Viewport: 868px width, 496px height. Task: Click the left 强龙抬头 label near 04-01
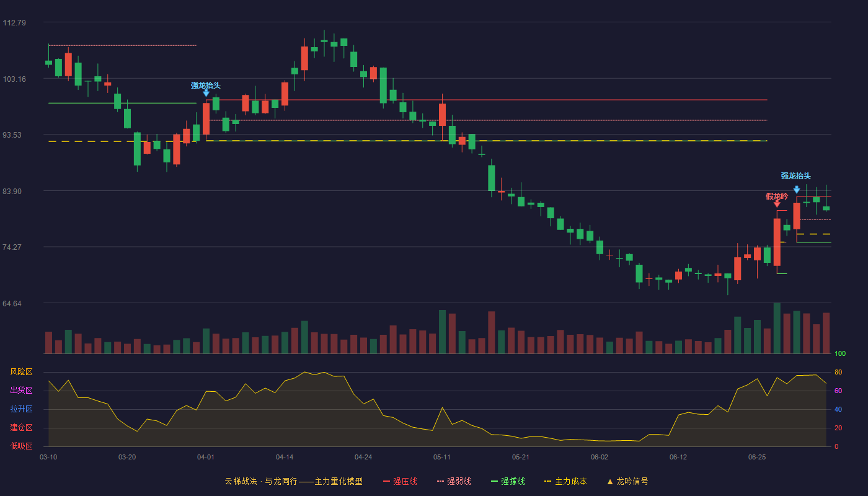[x=206, y=86]
